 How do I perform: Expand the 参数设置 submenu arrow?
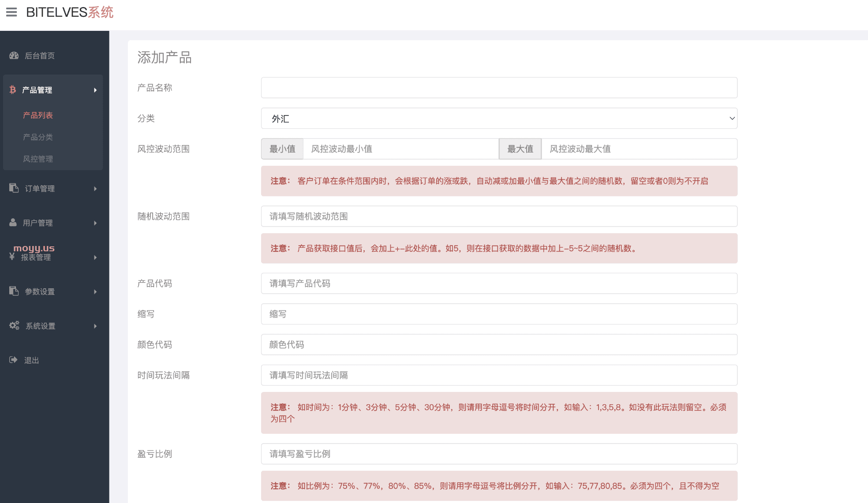coord(95,292)
